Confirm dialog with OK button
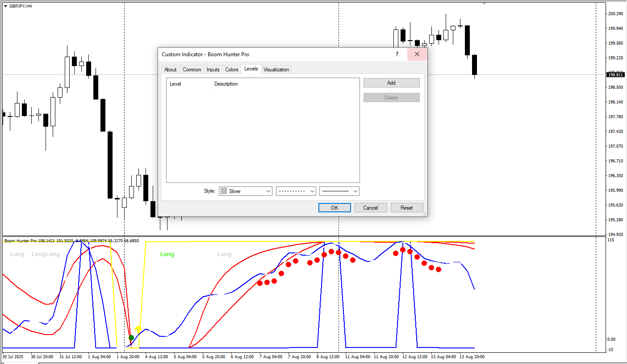This screenshot has height=364, width=627. point(334,208)
